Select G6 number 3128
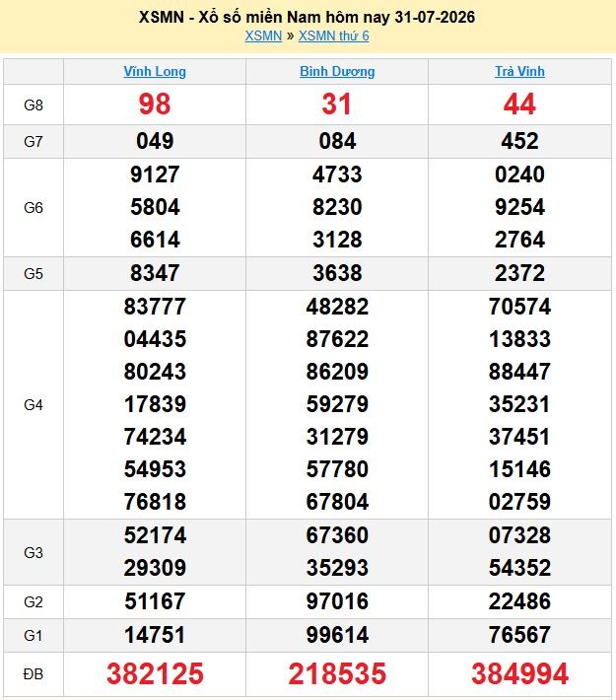Screen dimensions: 616x700 tap(337, 240)
